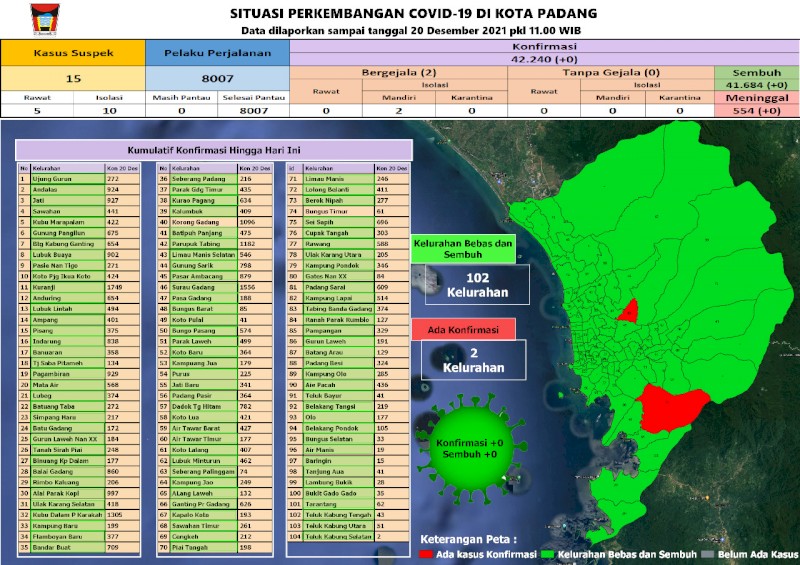Click the 'Bukit Gado Gado' row

tap(348, 494)
